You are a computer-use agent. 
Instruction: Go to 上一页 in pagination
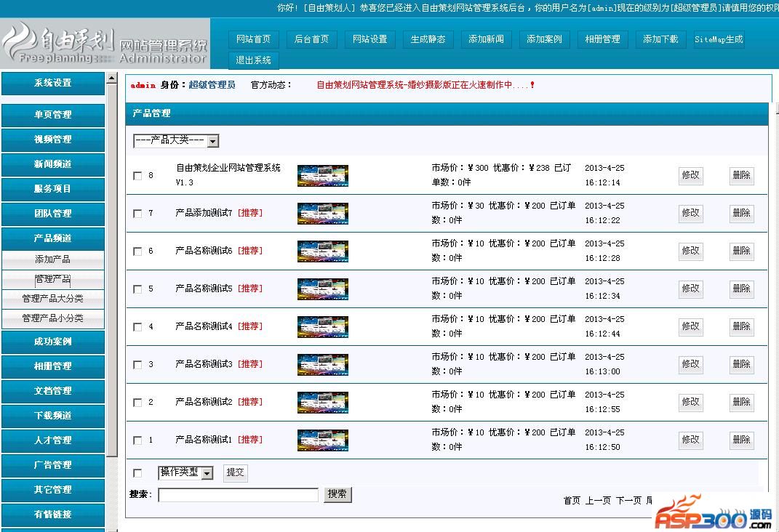tap(598, 500)
